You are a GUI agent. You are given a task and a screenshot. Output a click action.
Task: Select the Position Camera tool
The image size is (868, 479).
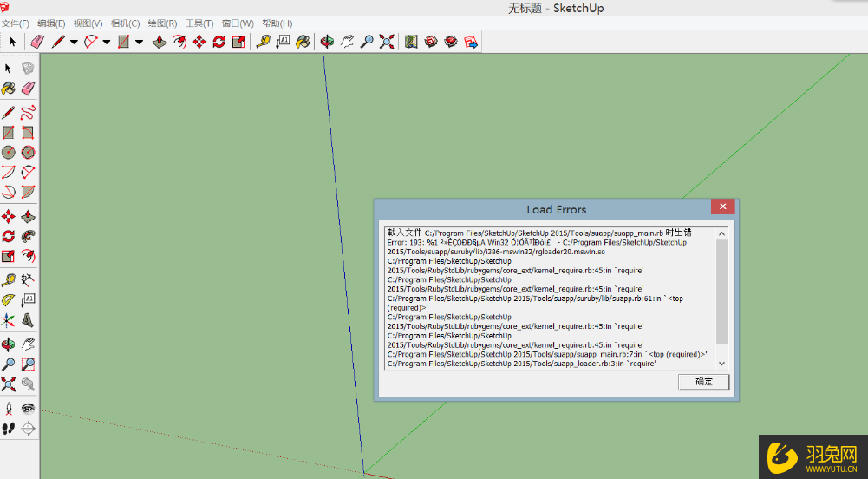pyautogui.click(x=9, y=407)
